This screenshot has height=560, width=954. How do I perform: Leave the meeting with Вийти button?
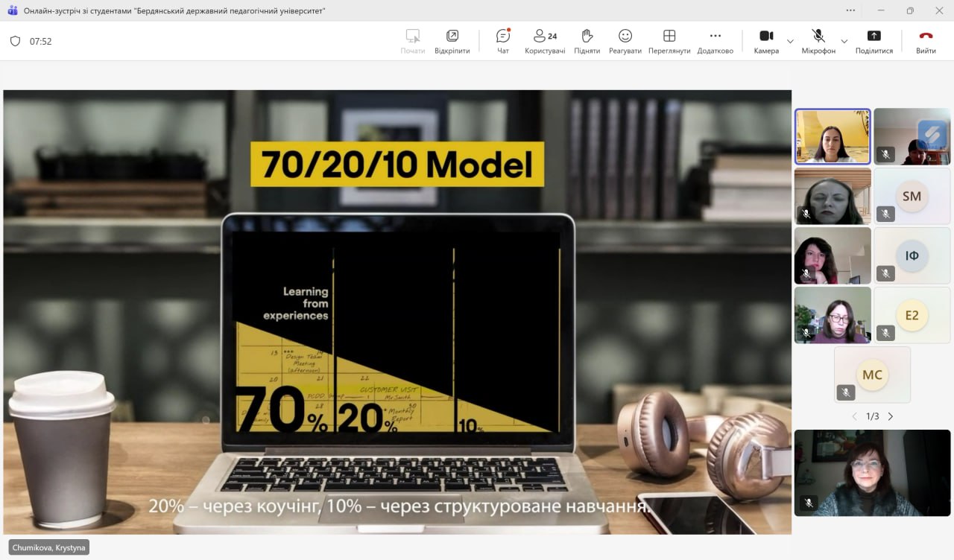(x=926, y=41)
